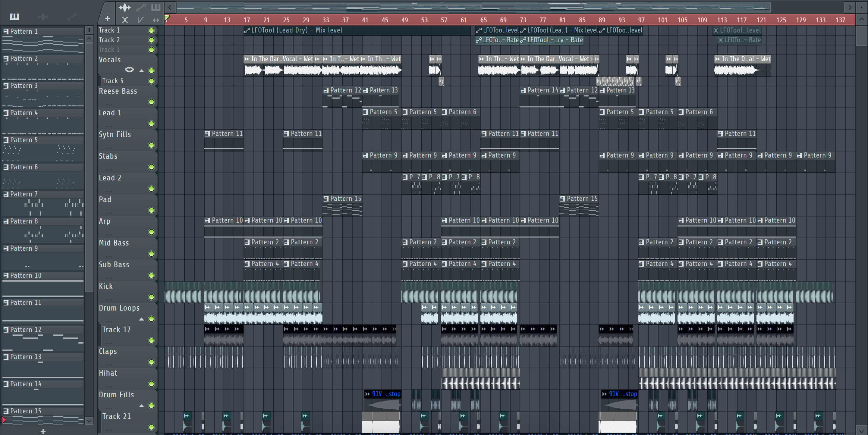Viewport: 868px width, 435px height.
Task: Focus audio clips with the waveform icon
Action: 125,8
